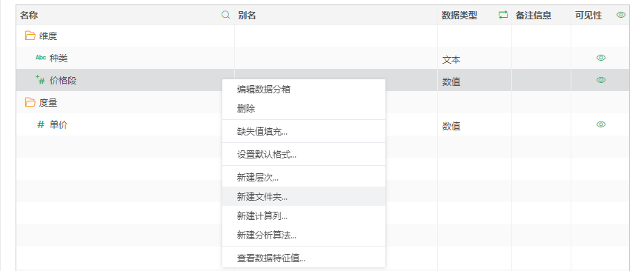Screen dimensions: 644x271
Task: Click the swap icon in 数据类型 header
Action: tap(503, 16)
